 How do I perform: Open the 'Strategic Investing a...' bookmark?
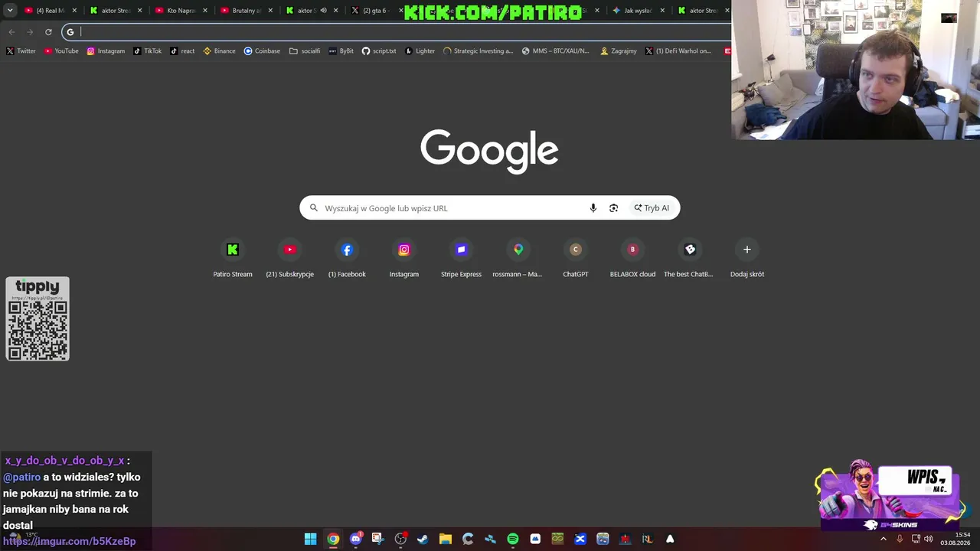(478, 51)
